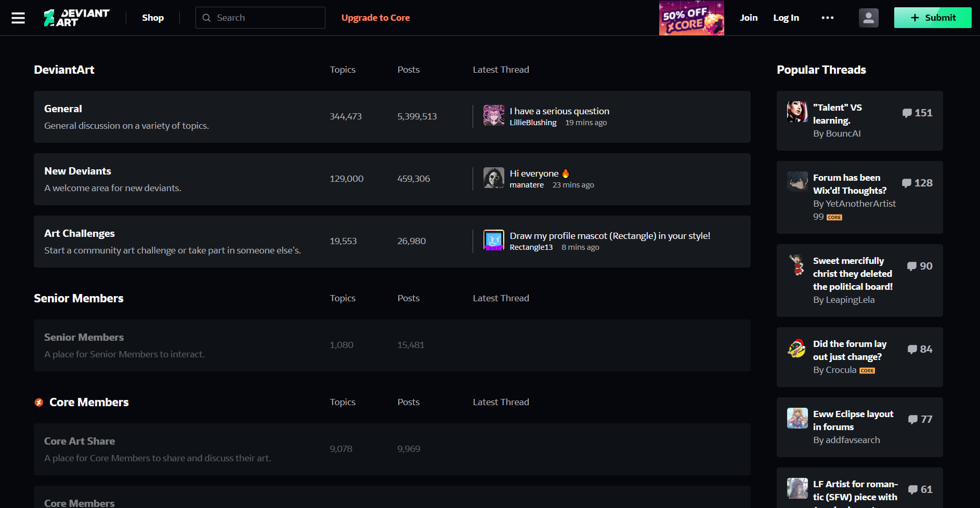The height and width of the screenshot is (508, 980).
Task: Click the comment icon showing 128
Action: click(x=907, y=183)
